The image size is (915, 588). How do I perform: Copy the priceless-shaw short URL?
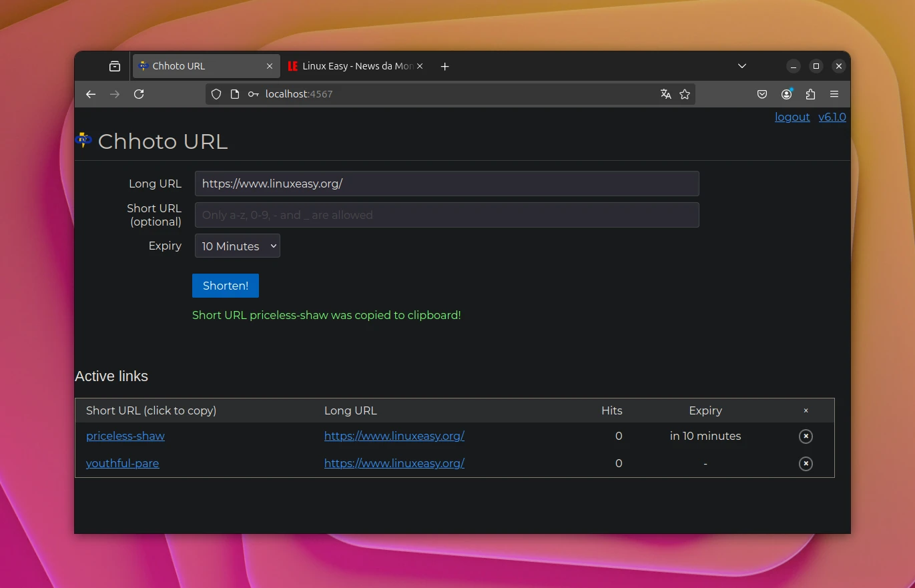pyautogui.click(x=125, y=436)
